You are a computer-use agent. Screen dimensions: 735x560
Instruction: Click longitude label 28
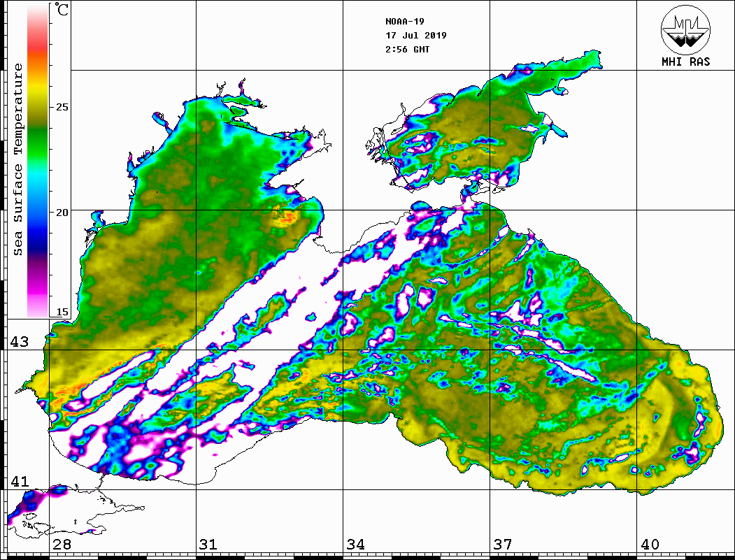62,545
